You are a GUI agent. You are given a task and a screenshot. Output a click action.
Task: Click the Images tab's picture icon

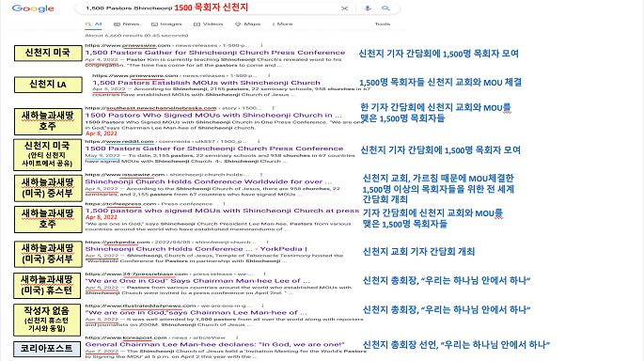point(154,24)
